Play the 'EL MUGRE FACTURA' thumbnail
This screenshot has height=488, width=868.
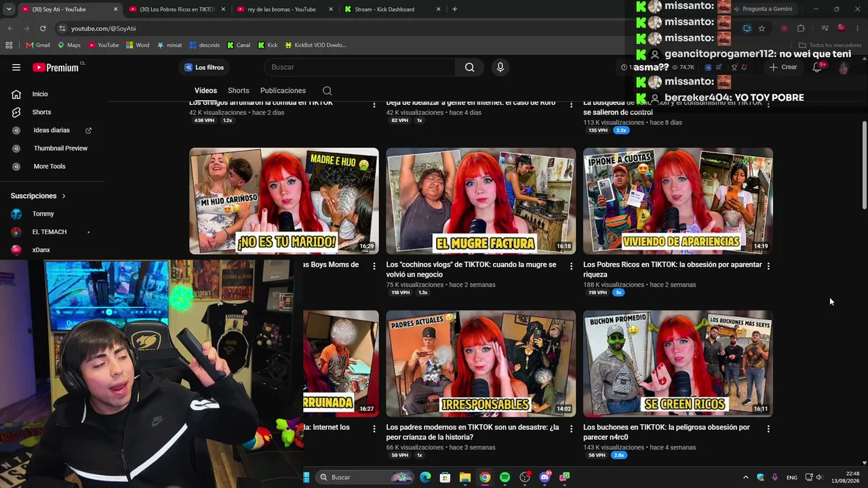[481, 201]
